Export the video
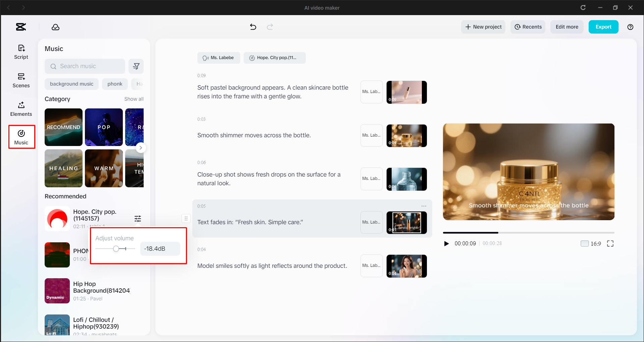The width and height of the screenshot is (644, 342). 603,27
